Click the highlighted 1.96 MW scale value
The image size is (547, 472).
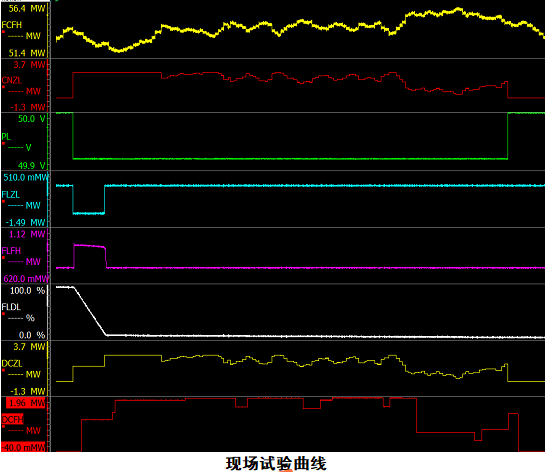click(x=27, y=403)
